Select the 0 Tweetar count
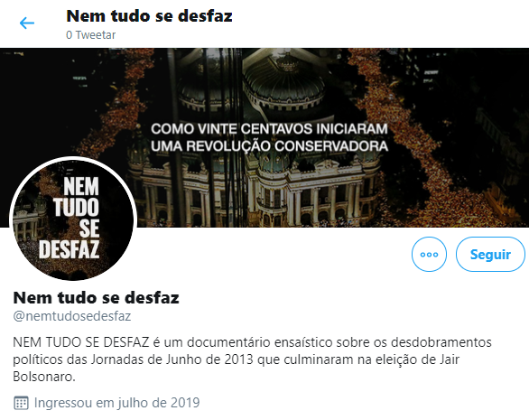Image resolution: width=529 pixels, height=420 pixels. tap(91, 35)
